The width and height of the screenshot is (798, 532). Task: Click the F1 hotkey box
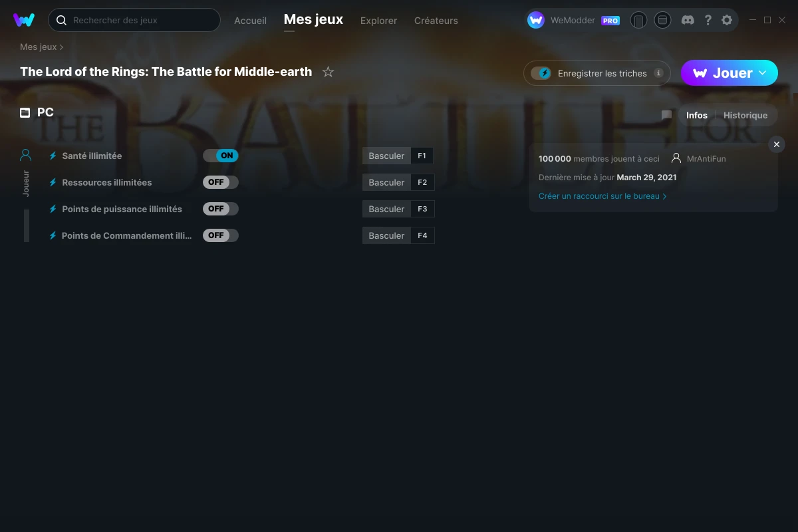tap(422, 156)
